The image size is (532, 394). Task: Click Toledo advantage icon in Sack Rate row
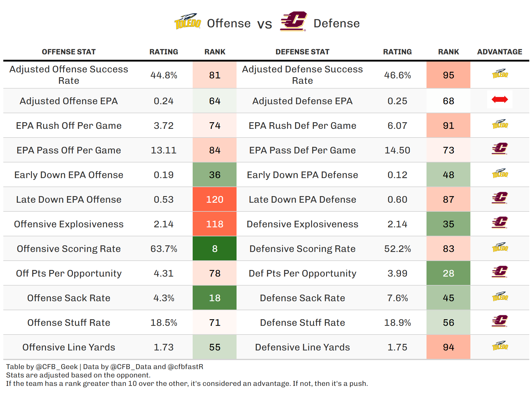[x=500, y=297]
